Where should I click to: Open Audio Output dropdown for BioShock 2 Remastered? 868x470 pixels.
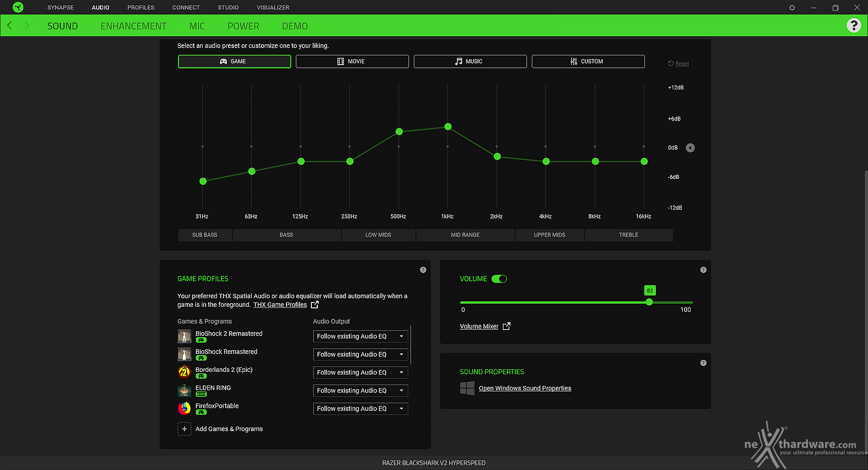tap(360, 336)
